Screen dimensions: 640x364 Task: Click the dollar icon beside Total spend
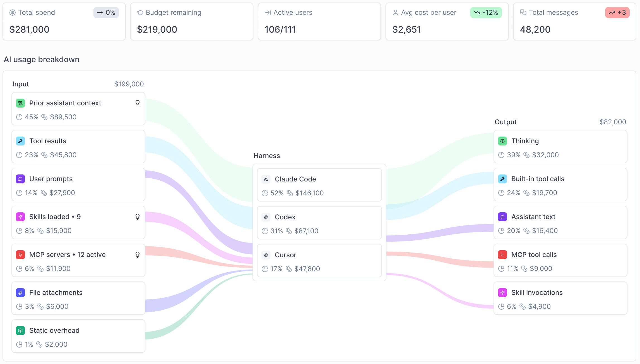click(x=13, y=13)
